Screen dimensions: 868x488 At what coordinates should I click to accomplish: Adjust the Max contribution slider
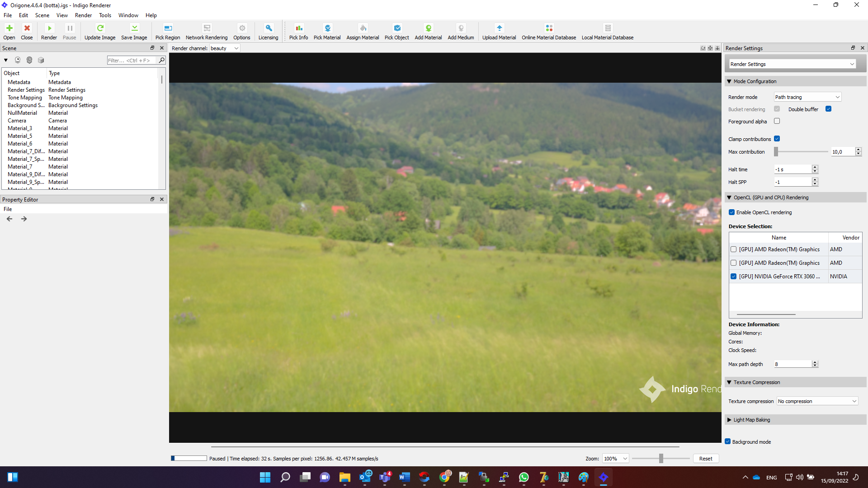[776, 152]
